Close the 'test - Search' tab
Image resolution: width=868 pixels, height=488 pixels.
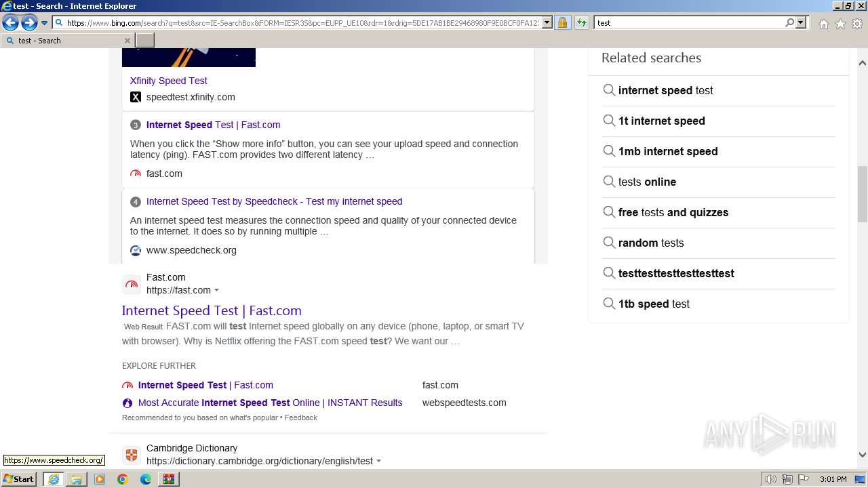tap(127, 41)
